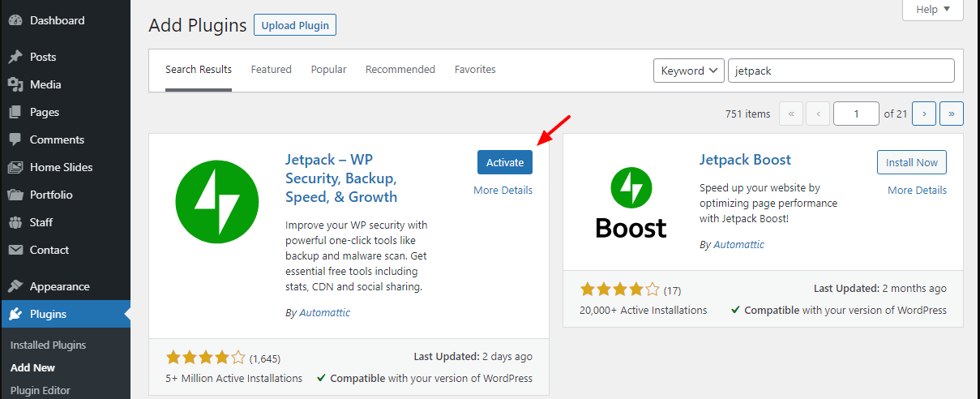Screen dimensions: 980x399
Task: Click the Appearance paintbrush icon
Action: tap(15, 286)
